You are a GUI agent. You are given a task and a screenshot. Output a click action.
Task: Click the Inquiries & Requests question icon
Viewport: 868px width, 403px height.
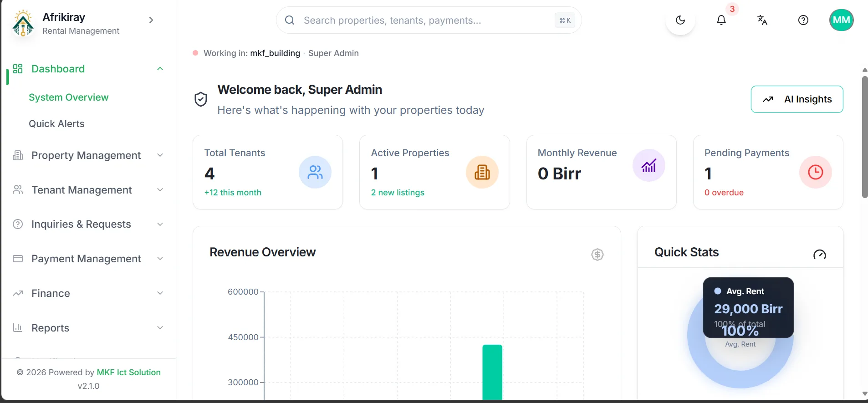coord(18,224)
